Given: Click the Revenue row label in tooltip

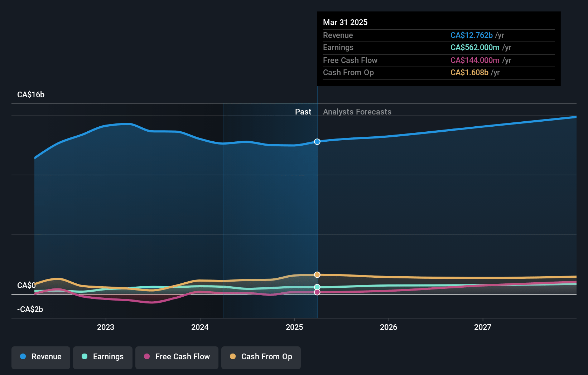Looking at the screenshot, I should [338, 35].
